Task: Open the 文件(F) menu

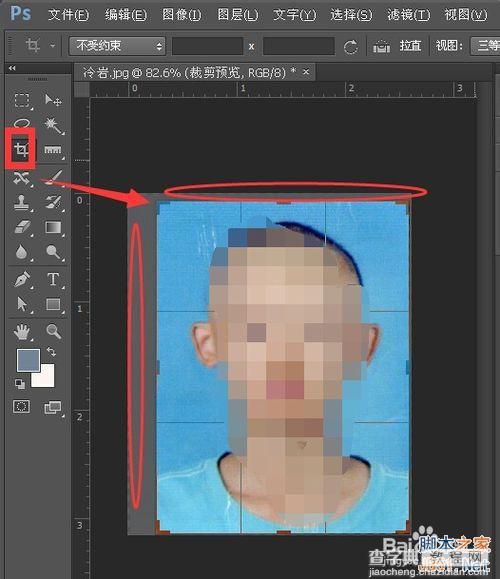Action: 69,15
